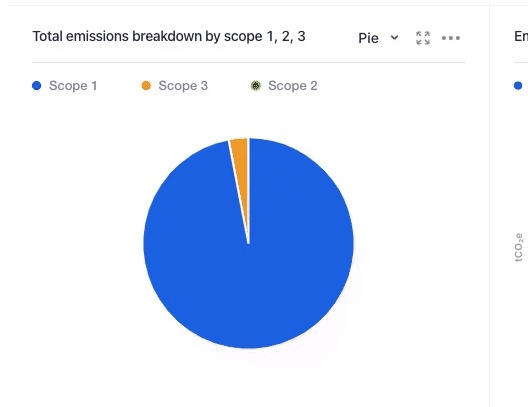This screenshot has width=528, height=407.
Task: Click the blue Scope 1 legend dot
Action: click(37, 86)
